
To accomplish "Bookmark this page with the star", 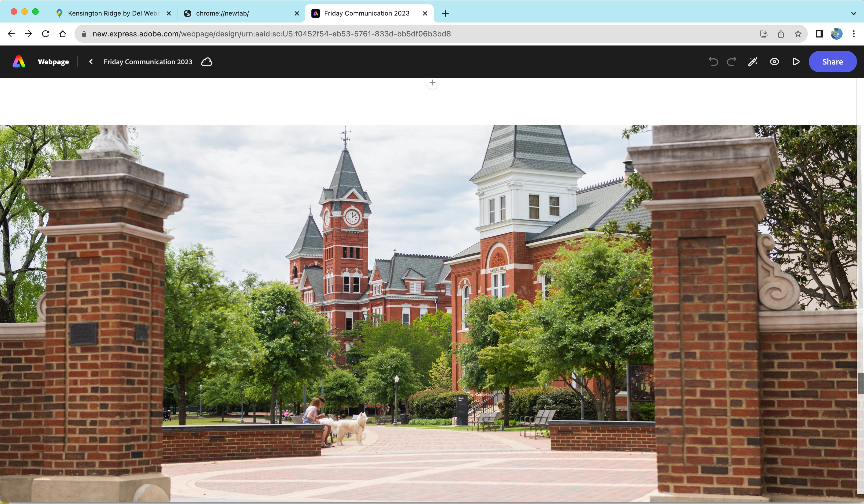I will pyautogui.click(x=798, y=33).
